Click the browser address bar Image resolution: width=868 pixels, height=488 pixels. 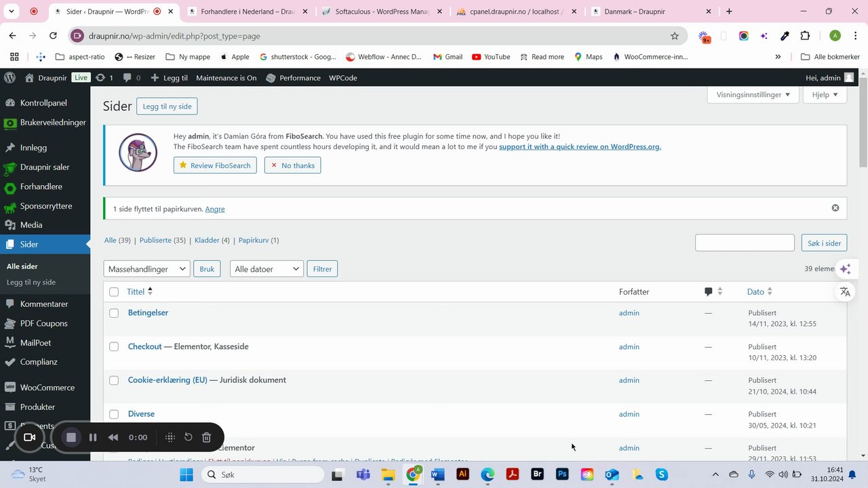coord(376,36)
